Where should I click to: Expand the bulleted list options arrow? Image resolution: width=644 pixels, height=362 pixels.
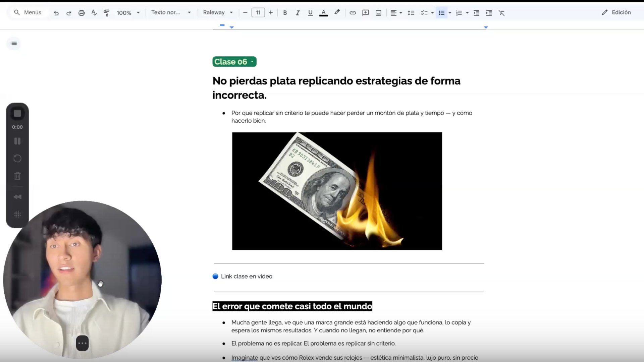[x=450, y=13]
